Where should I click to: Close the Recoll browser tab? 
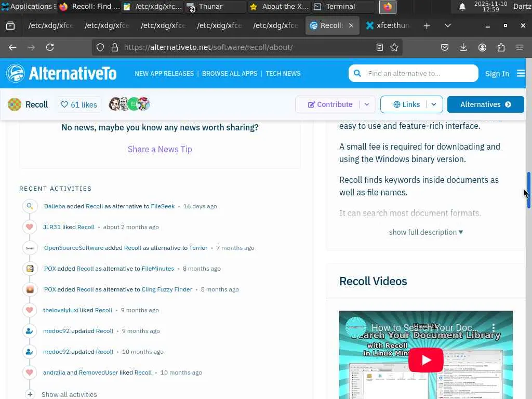pyautogui.click(x=351, y=25)
